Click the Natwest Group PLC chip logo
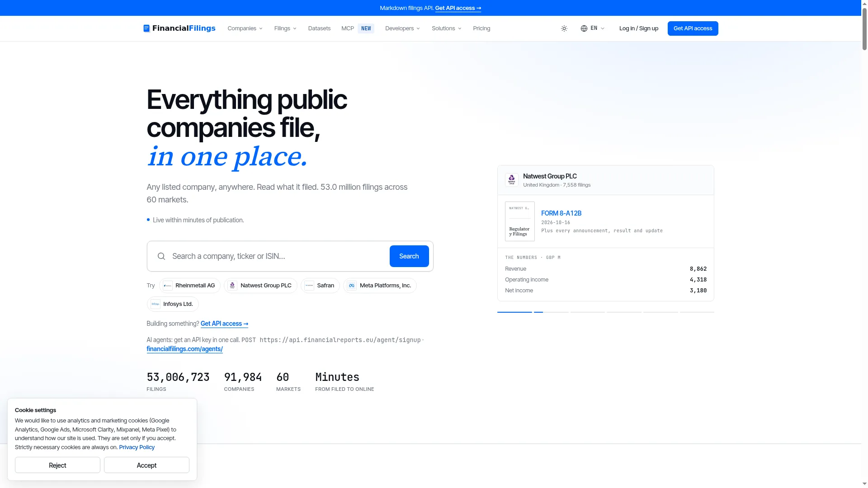The image size is (868, 488). pos(232,286)
